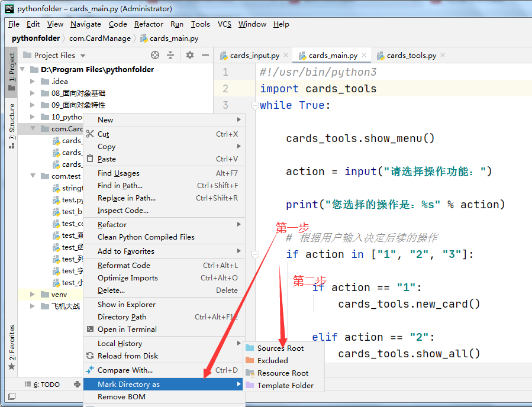Open the VCS menu
The width and height of the screenshot is (532, 407).
pyautogui.click(x=224, y=24)
